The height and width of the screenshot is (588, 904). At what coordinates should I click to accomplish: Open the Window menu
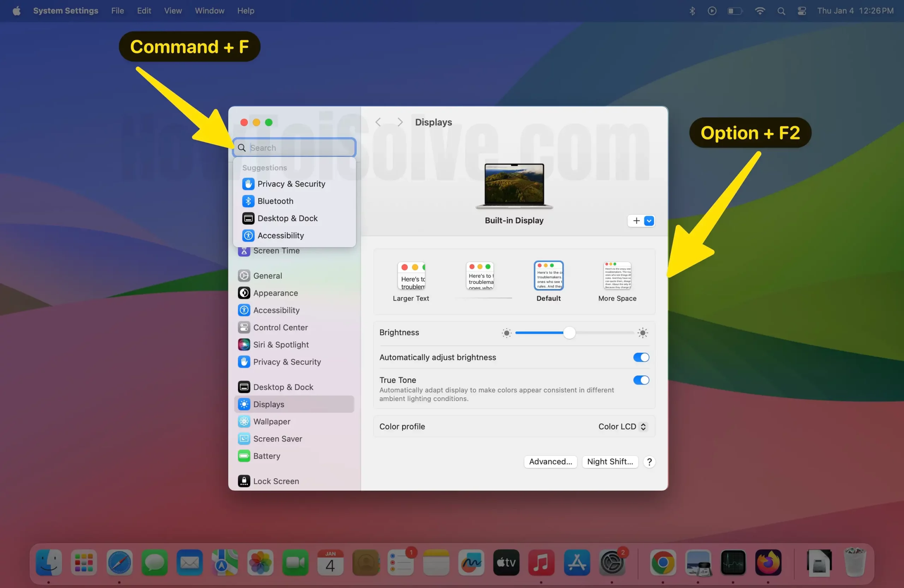pyautogui.click(x=209, y=11)
